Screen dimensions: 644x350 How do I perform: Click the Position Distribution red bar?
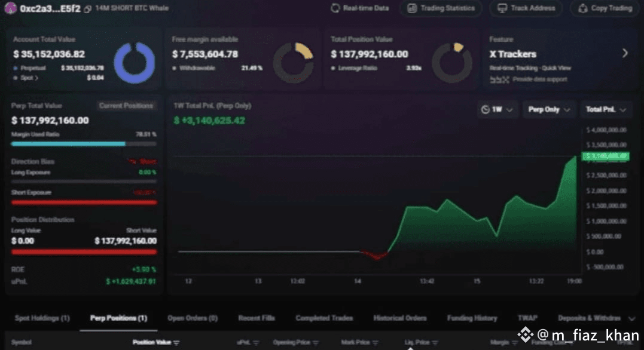coord(84,252)
